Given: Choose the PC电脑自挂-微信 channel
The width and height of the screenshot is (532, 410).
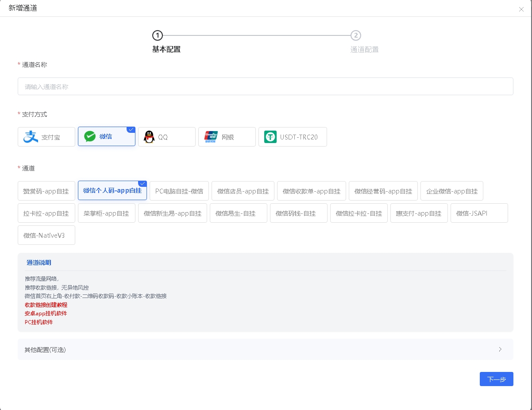Looking at the screenshot, I should tap(179, 191).
